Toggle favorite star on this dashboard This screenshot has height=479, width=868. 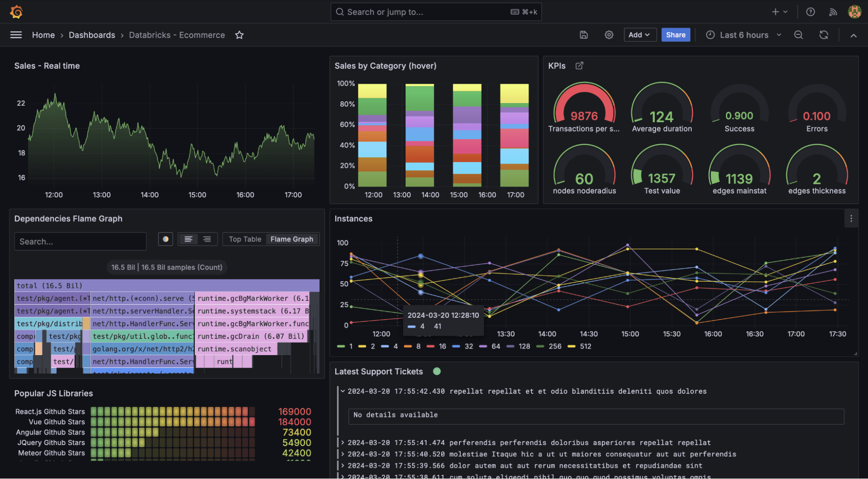click(239, 35)
